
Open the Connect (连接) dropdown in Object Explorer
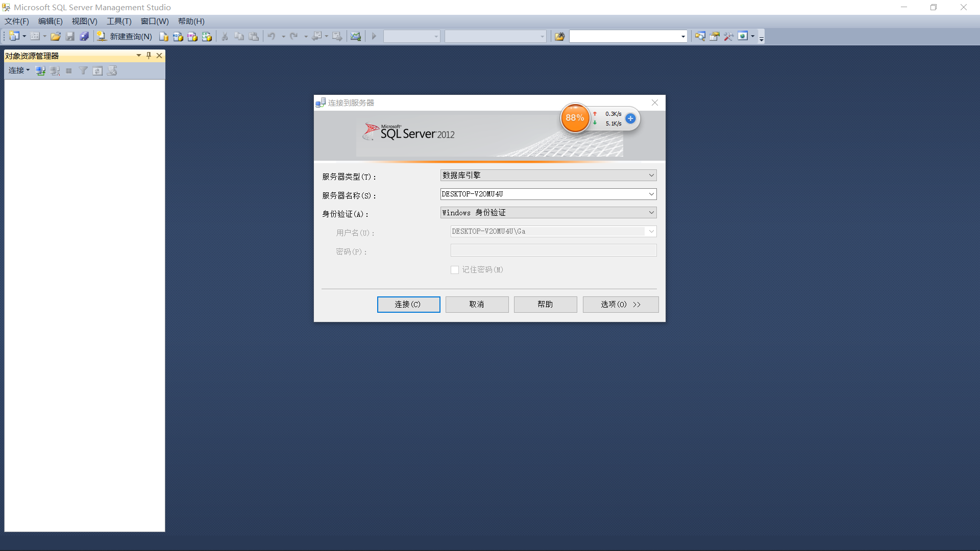point(19,70)
